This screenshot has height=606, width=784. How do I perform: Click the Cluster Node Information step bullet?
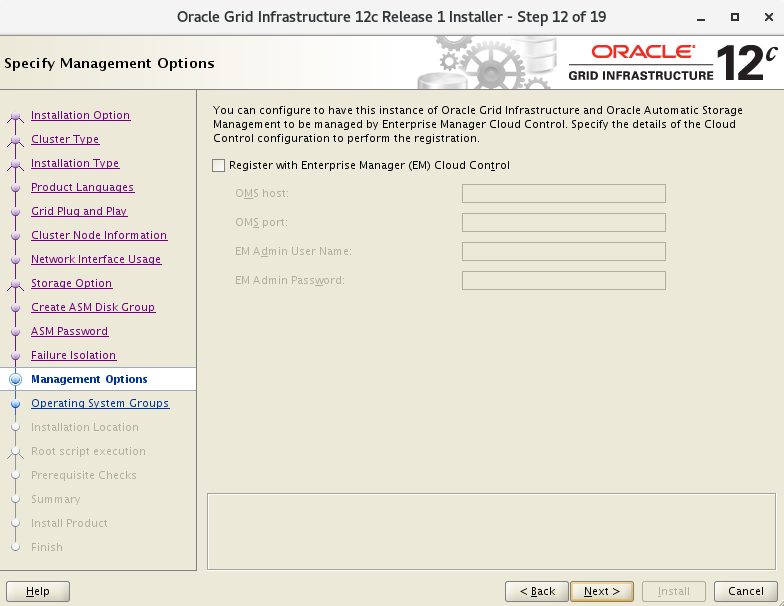[16, 236]
